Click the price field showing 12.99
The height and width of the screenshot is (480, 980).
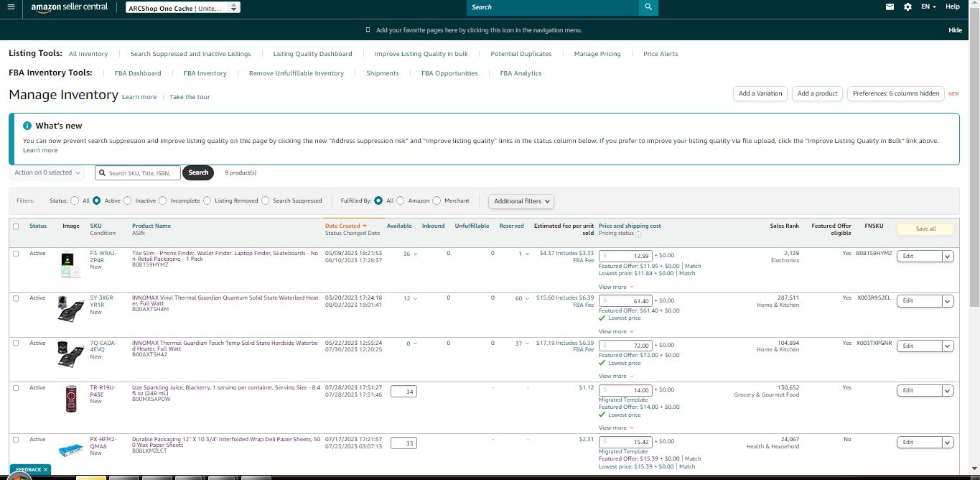626,256
